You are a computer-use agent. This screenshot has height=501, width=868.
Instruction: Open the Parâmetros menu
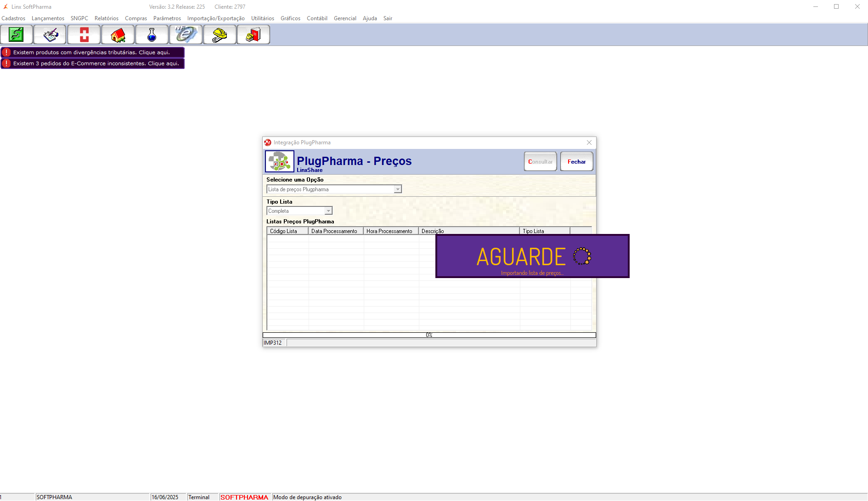coord(167,18)
